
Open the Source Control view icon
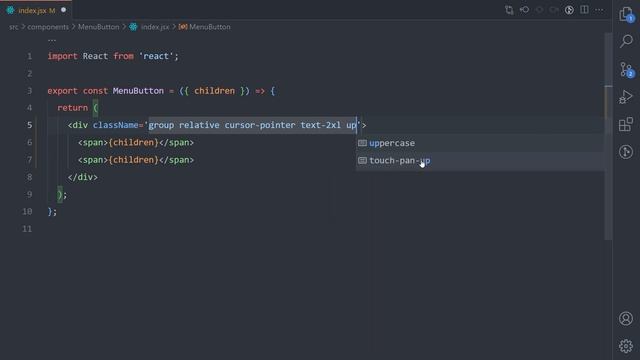626,69
